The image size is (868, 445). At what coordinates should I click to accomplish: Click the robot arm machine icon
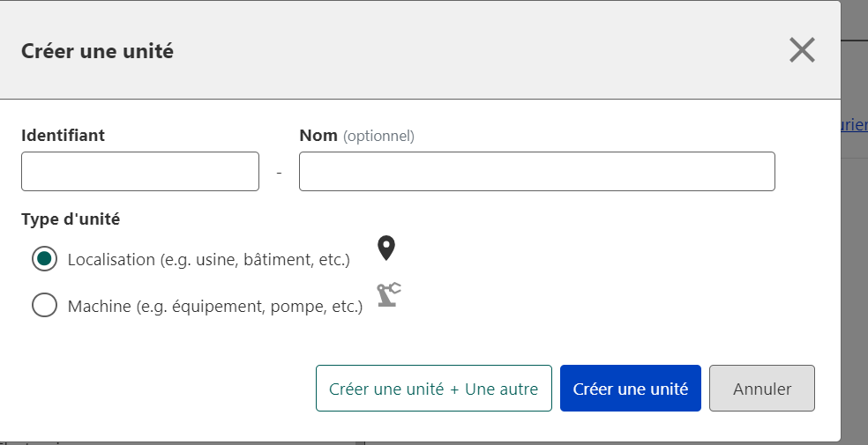(388, 294)
